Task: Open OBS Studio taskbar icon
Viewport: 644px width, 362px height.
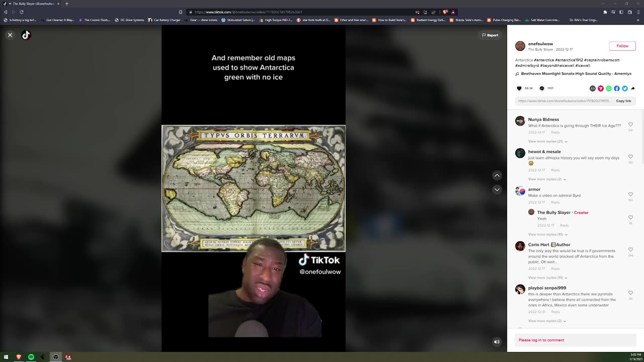Action: (55, 357)
